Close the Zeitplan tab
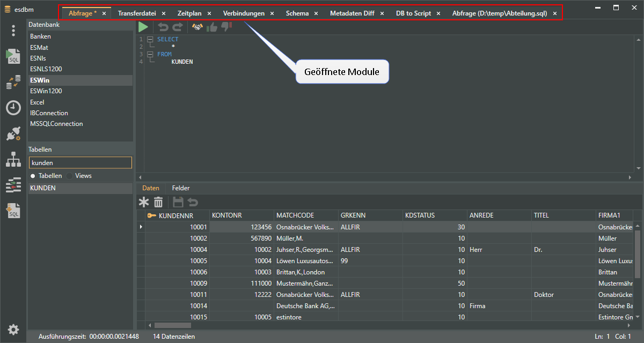This screenshot has height=343, width=644. tap(209, 13)
